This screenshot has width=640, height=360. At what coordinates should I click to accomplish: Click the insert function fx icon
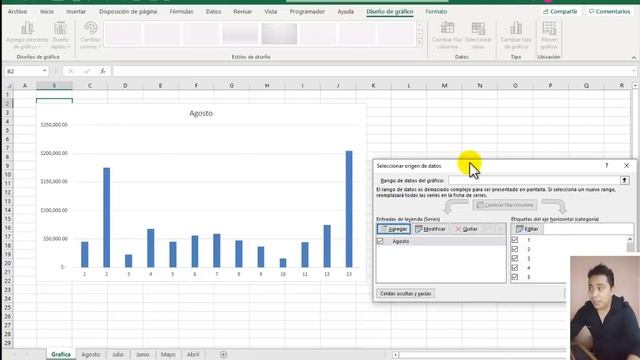[x=103, y=71]
